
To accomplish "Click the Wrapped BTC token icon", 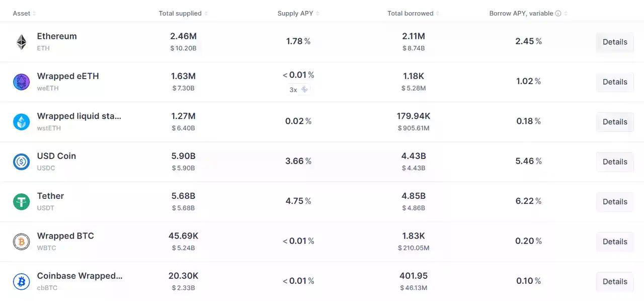I will pyautogui.click(x=21, y=242).
